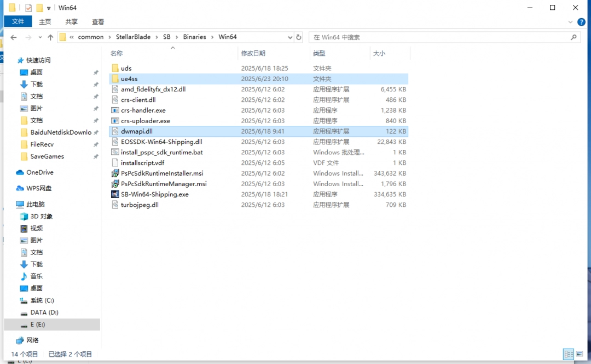Switch to details view layout
This screenshot has width=591, height=364.
569,354
